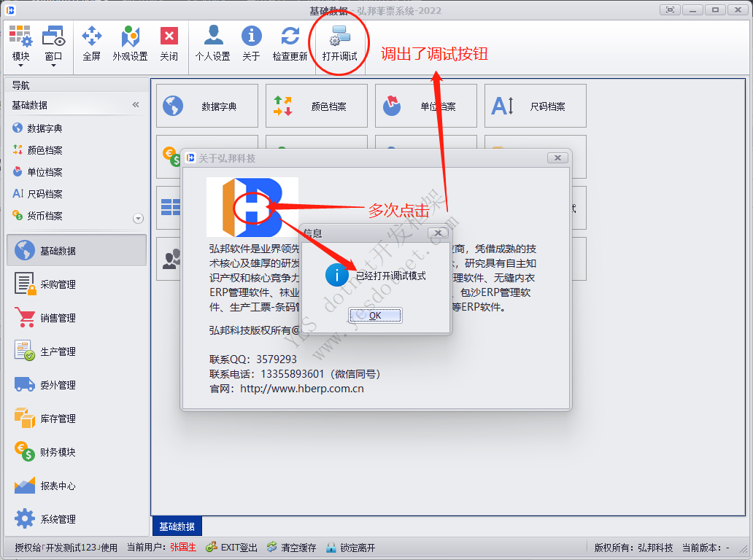The height and width of the screenshot is (560, 753).
Task: Open the 颜色档案 tile in main area
Action: click(317, 106)
